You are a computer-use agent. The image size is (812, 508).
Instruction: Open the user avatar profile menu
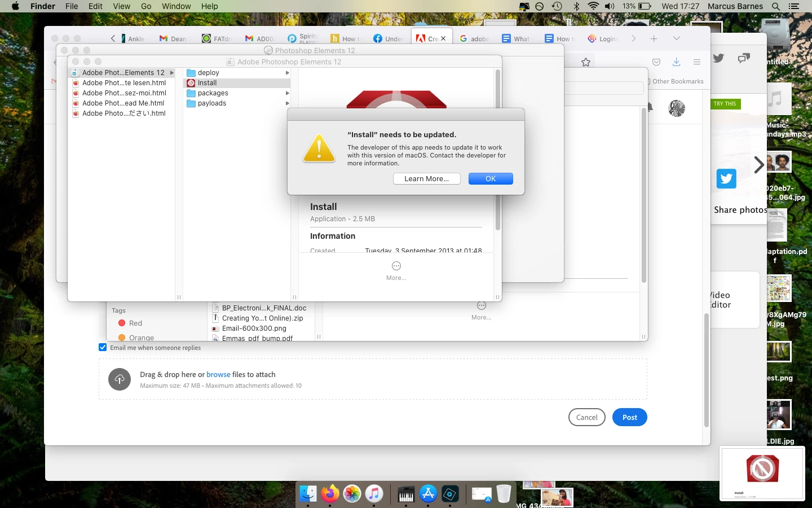point(677,108)
